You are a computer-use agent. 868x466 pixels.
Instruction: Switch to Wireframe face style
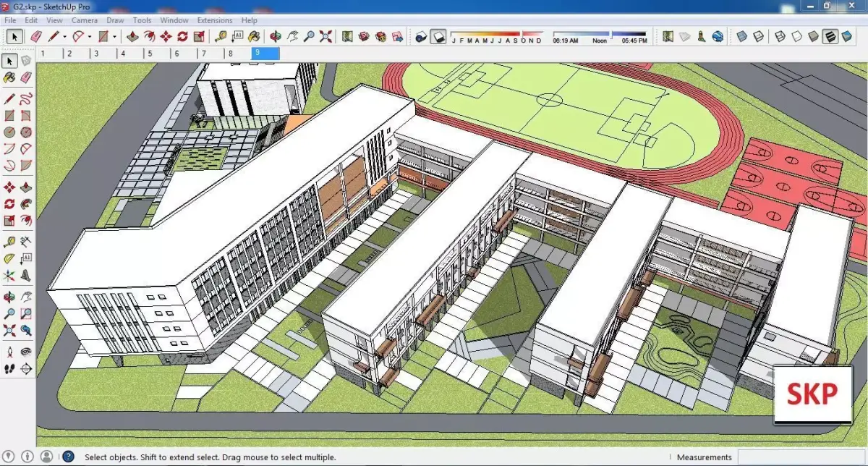click(x=780, y=36)
